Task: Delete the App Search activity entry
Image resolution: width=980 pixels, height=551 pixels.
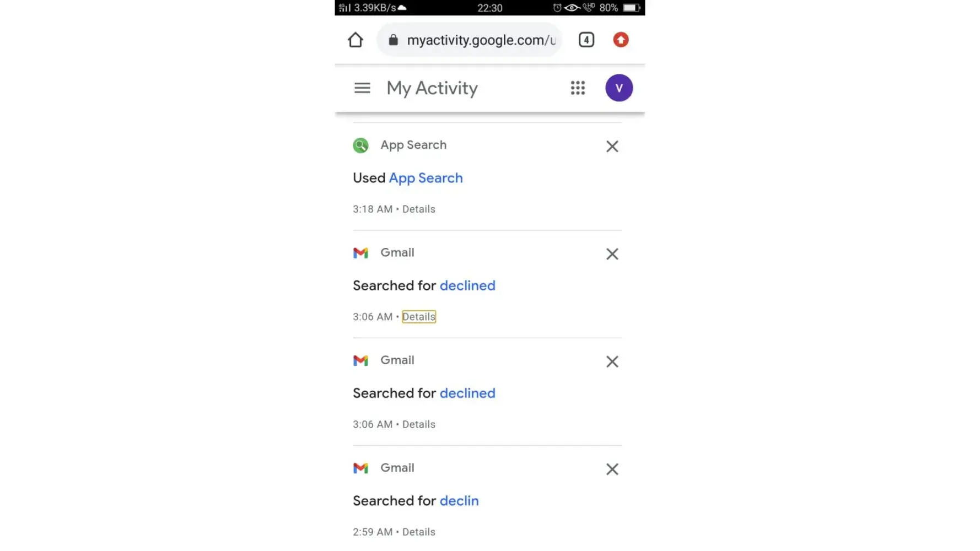Action: [612, 147]
